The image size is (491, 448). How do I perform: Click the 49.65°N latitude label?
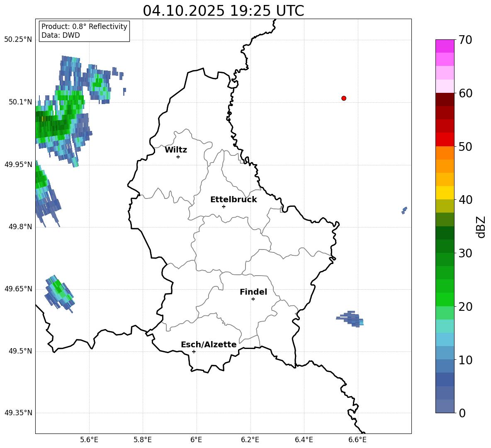click(18, 289)
